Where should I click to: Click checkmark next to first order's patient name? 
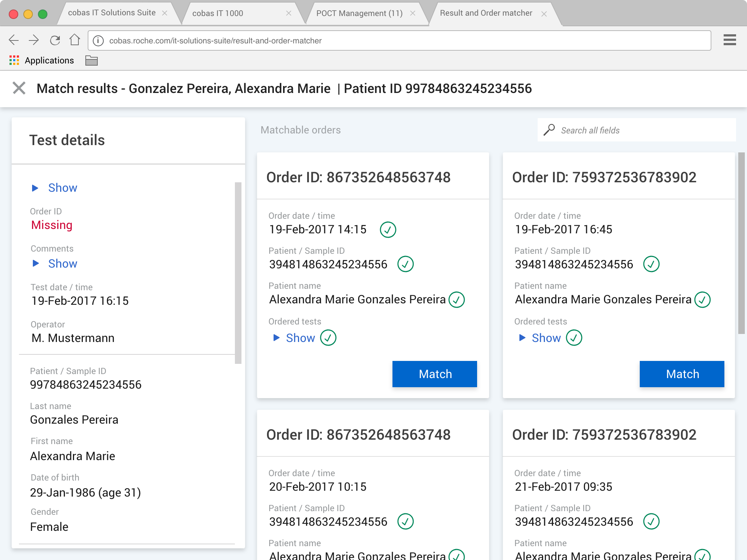pos(456,300)
